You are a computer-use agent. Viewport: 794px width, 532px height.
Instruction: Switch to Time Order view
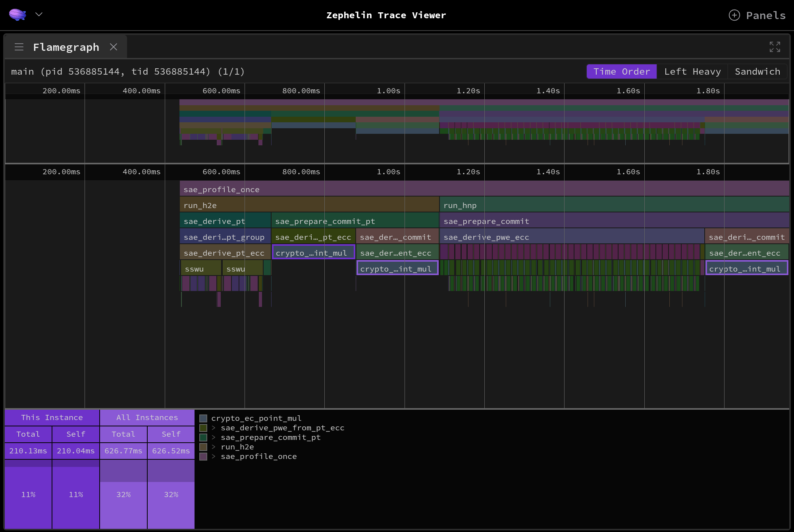(622, 71)
